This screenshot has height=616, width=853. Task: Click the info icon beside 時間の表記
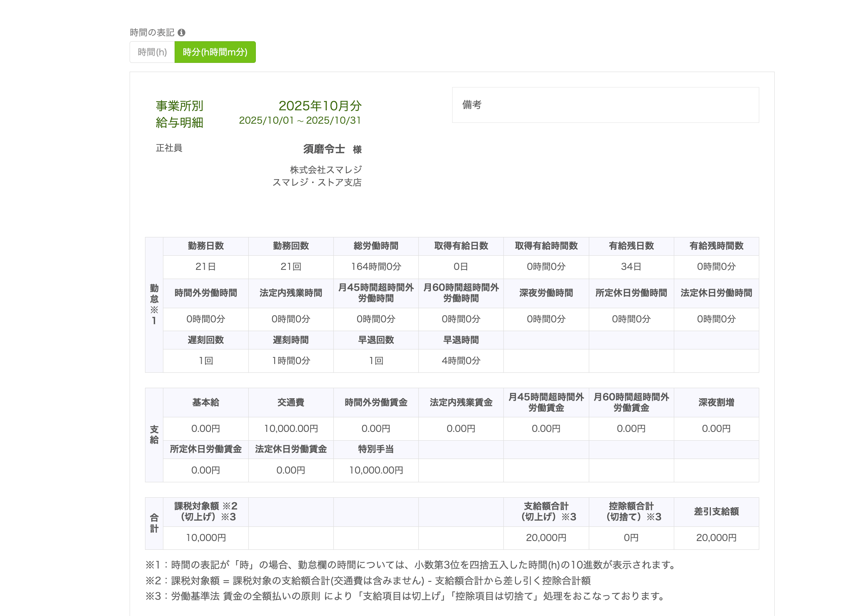point(181,32)
